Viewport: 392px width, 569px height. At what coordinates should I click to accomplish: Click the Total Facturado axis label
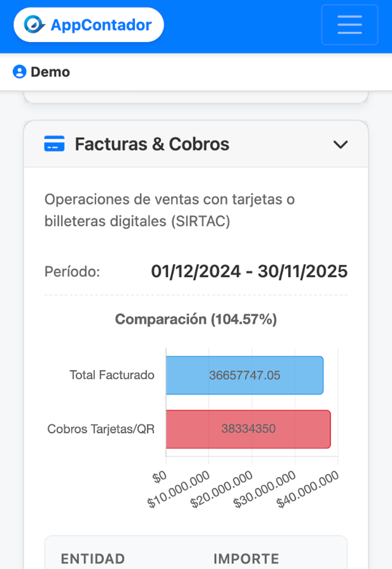pyautogui.click(x=112, y=375)
